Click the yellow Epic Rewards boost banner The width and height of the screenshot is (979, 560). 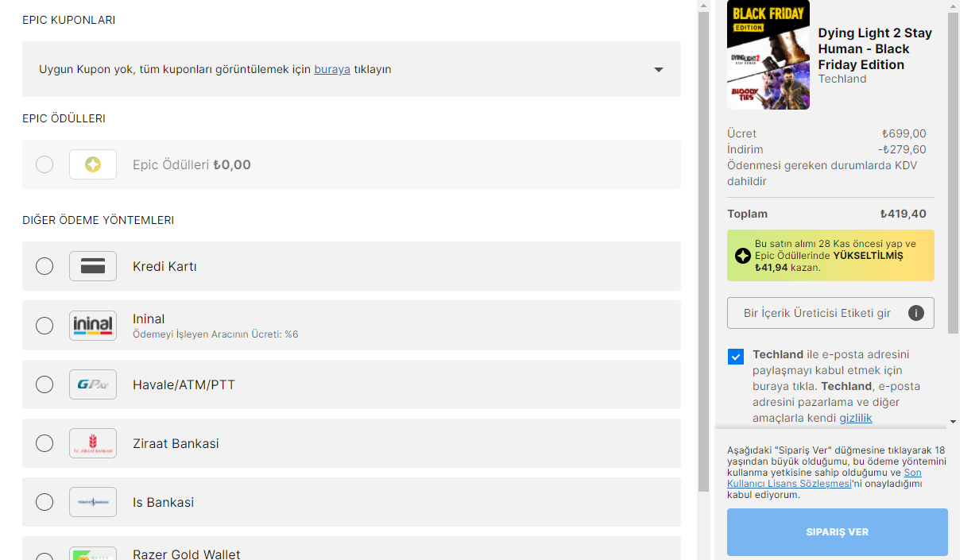coord(830,256)
